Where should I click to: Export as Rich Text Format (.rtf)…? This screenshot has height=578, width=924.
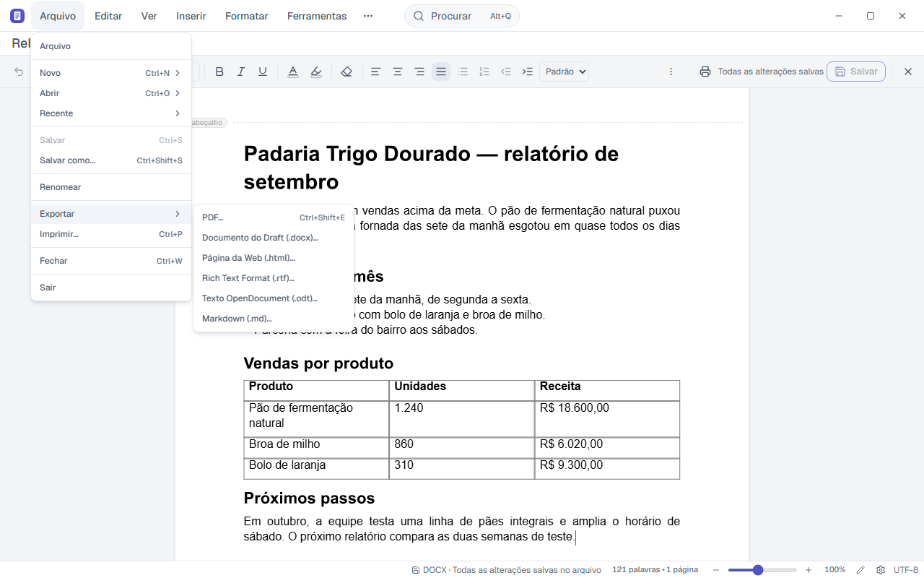point(274,278)
